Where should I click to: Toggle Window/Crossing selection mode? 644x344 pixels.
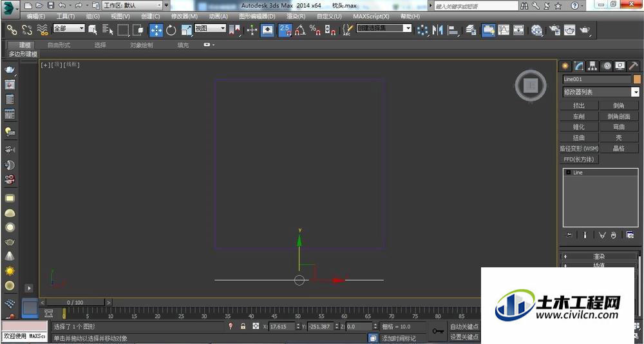coord(138,30)
